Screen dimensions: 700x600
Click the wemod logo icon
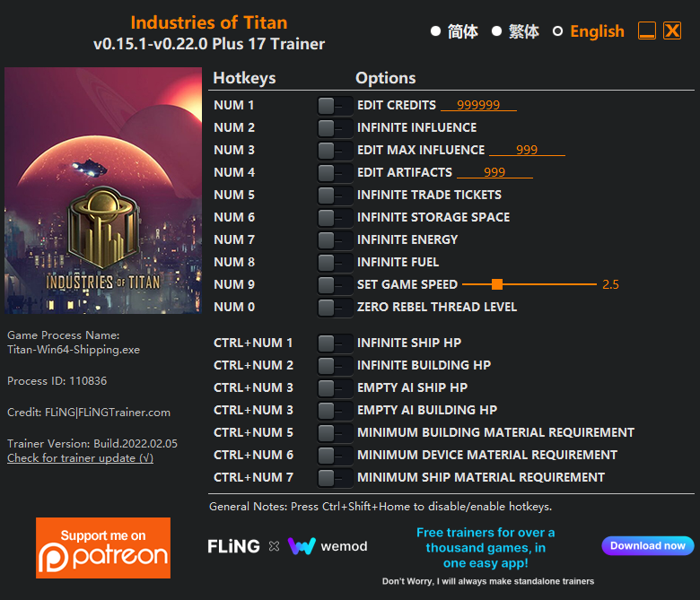(x=302, y=546)
